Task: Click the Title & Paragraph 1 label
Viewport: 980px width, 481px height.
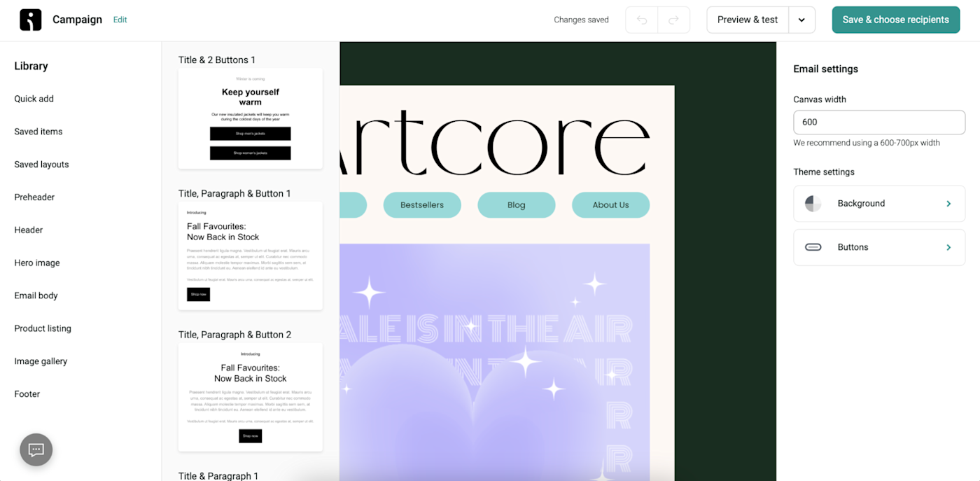Action: [218, 475]
